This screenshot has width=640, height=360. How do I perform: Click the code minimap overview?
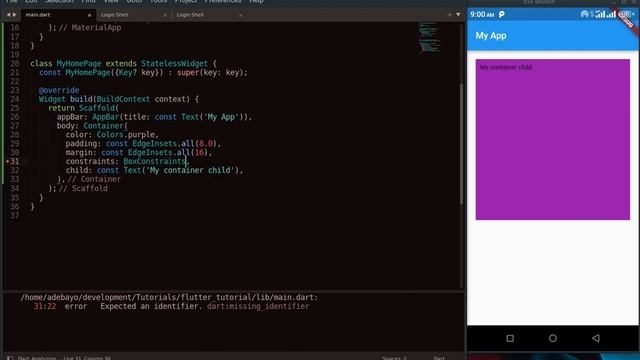[429, 38]
